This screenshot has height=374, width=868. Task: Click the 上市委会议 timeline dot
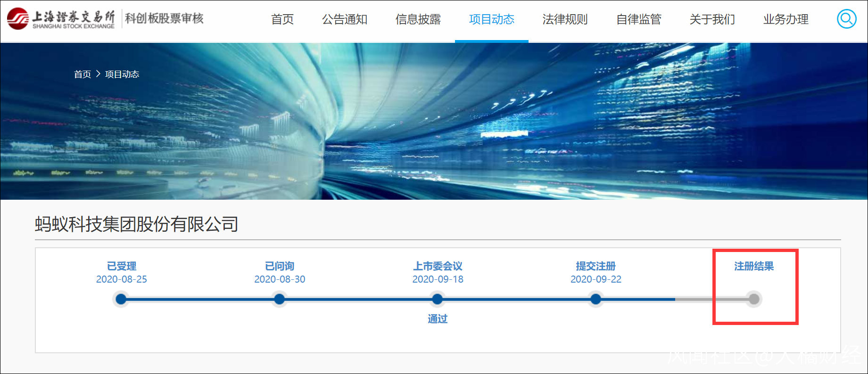pos(438,299)
